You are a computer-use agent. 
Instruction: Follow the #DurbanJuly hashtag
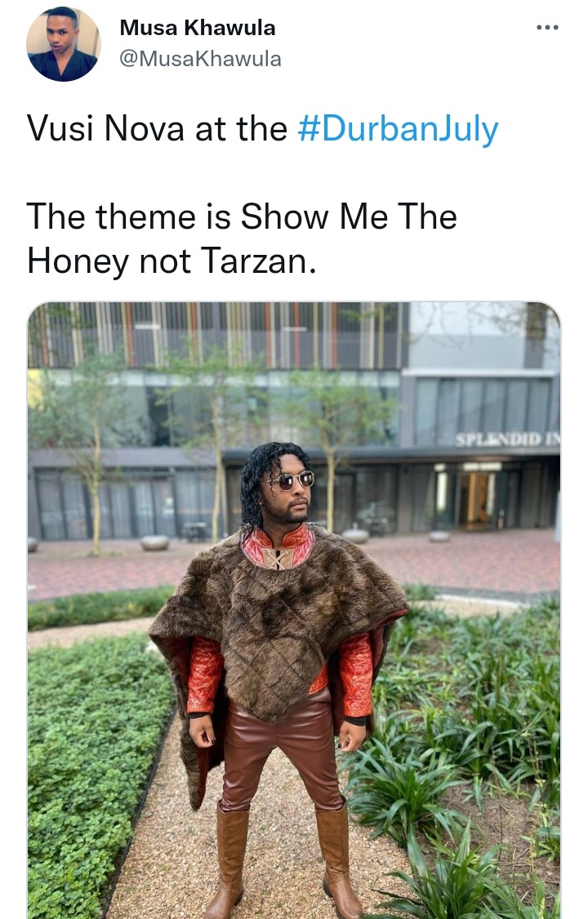399,128
